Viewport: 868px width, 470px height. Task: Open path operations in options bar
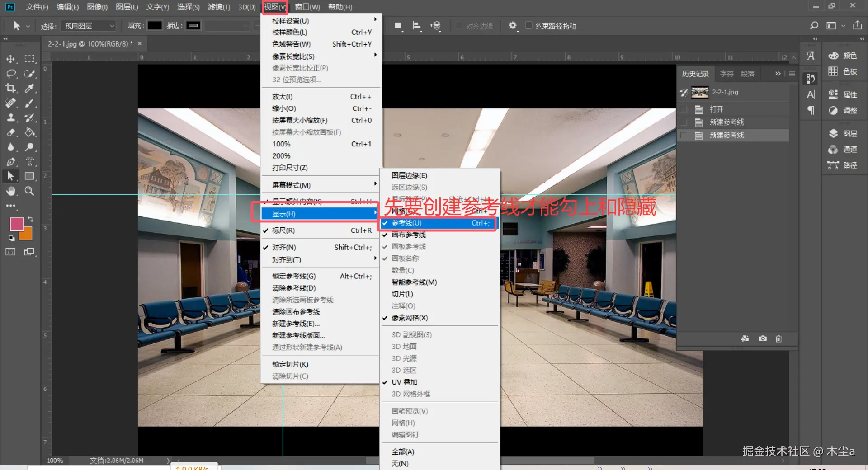[x=398, y=26]
